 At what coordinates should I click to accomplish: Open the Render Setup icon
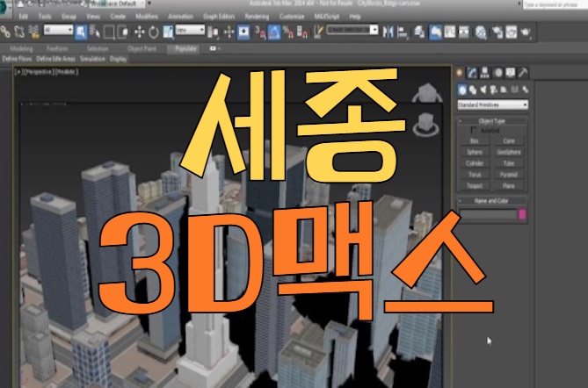pyautogui.click(x=497, y=32)
